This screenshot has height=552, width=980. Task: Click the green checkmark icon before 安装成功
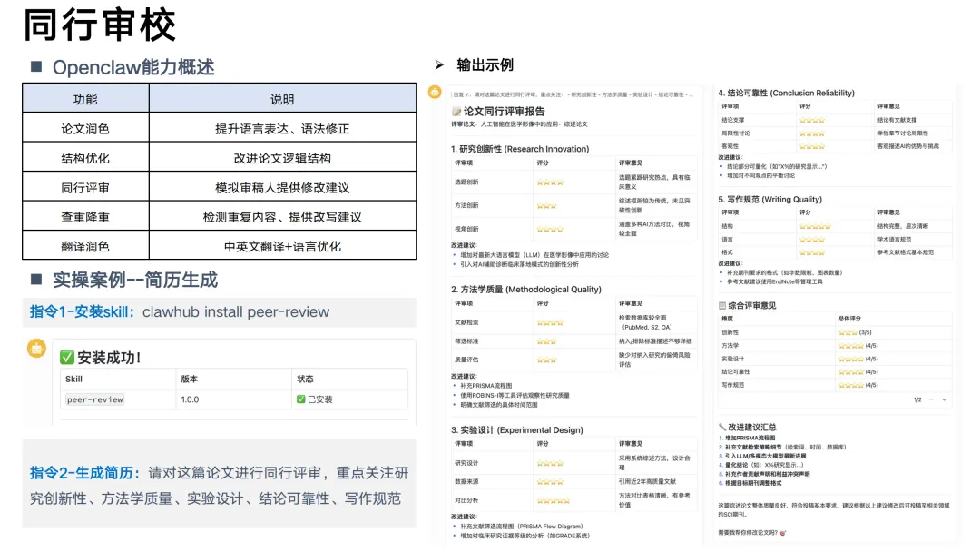[x=67, y=358]
